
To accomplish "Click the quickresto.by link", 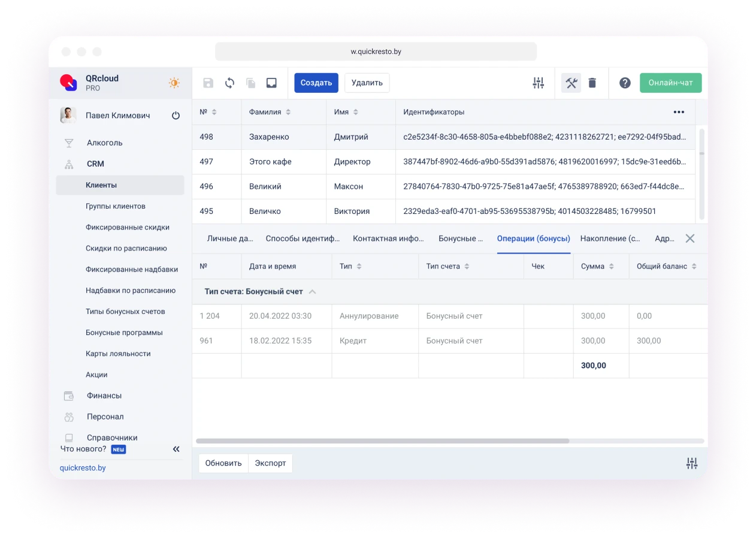I will pyautogui.click(x=83, y=467).
